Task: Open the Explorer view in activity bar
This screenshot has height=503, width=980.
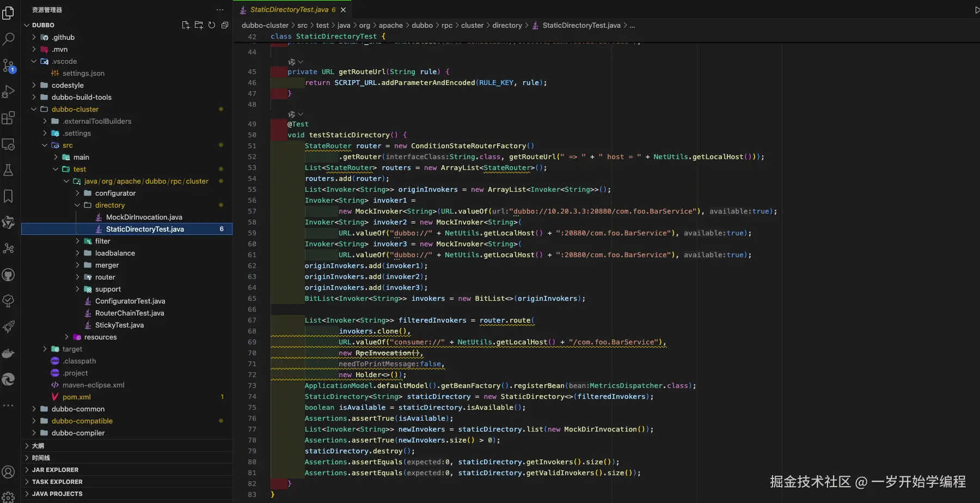Action: pyautogui.click(x=8, y=13)
